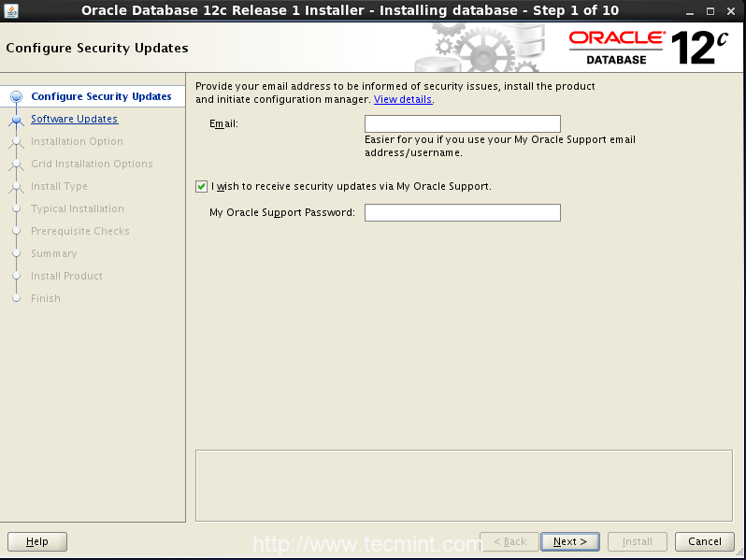Select Configure Security Updates step

(x=101, y=96)
